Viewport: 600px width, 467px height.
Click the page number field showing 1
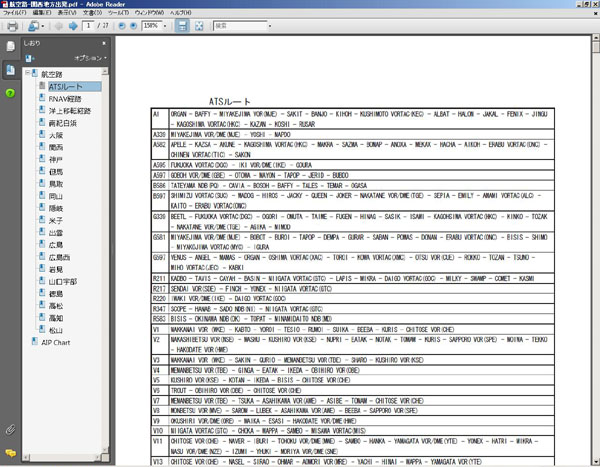pyautogui.click(x=88, y=26)
